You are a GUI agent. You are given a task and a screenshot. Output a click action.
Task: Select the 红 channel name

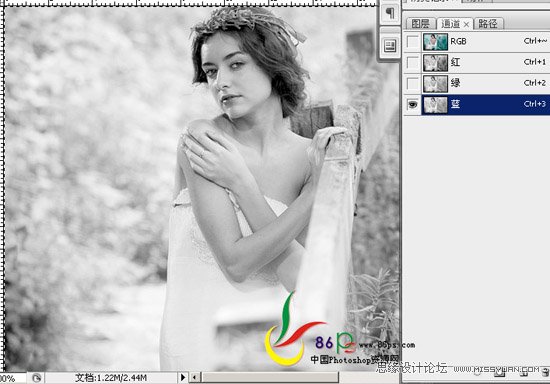pyautogui.click(x=455, y=62)
